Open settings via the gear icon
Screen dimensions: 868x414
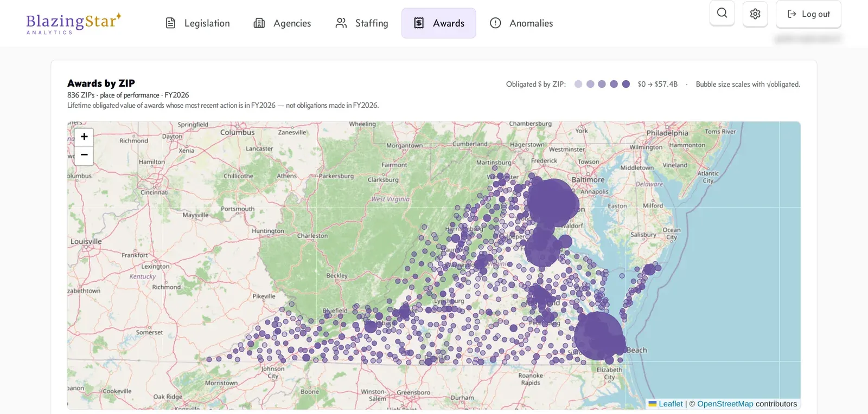tap(755, 14)
